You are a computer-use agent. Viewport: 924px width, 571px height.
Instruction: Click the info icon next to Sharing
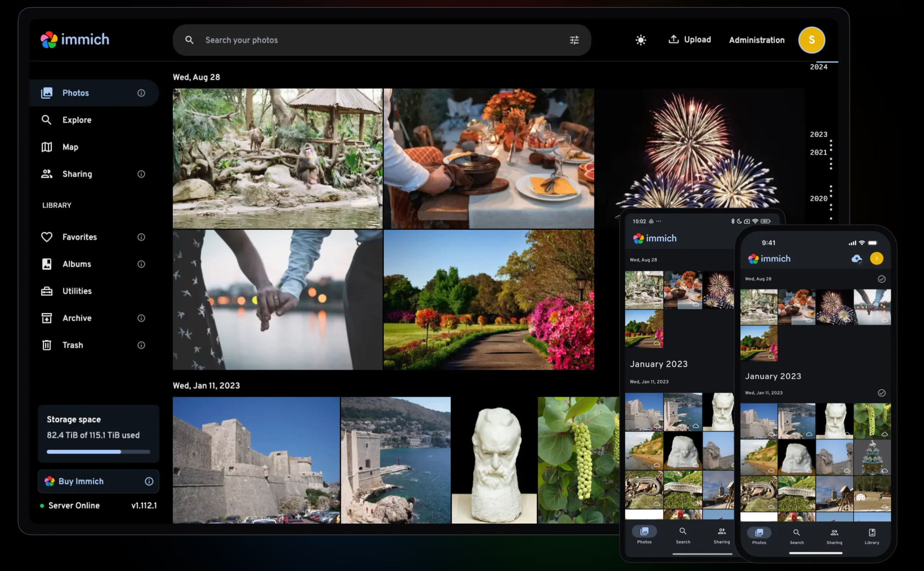click(x=141, y=174)
